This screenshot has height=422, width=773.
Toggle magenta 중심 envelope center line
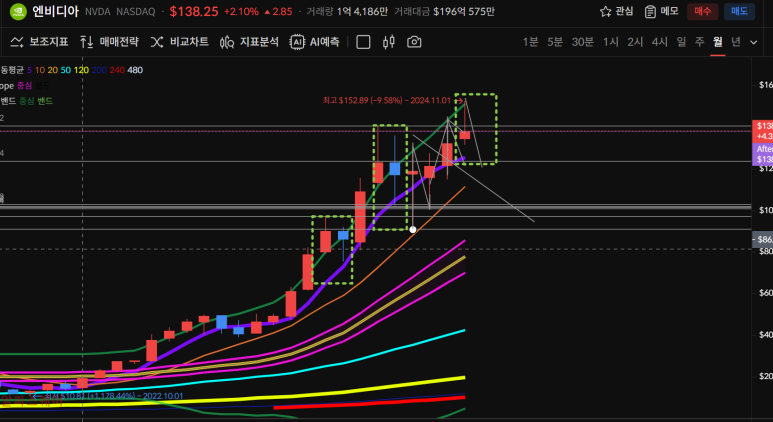coord(24,85)
